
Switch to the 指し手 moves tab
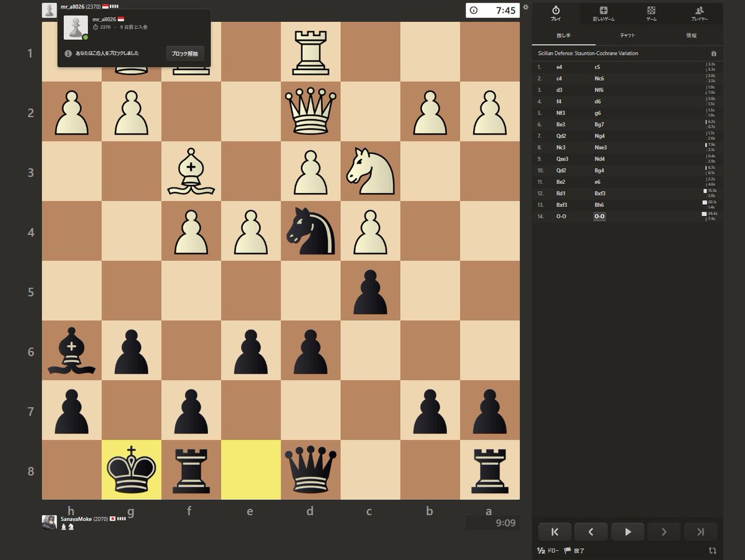click(564, 35)
